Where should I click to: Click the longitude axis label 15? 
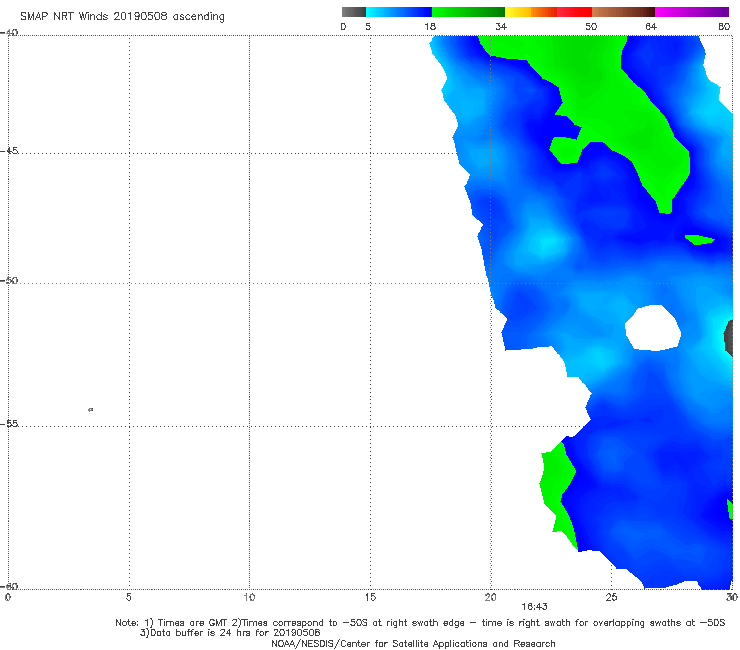click(x=370, y=597)
